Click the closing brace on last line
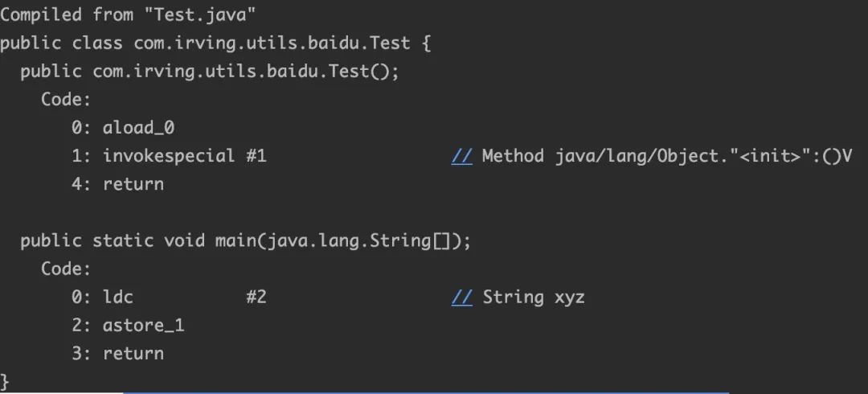Image resolution: width=868 pixels, height=394 pixels. click(x=5, y=382)
